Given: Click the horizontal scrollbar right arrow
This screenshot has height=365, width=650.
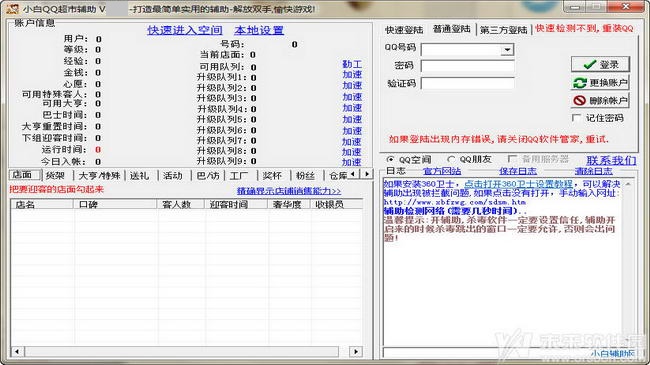Looking at the screenshot, I should pyautogui.click(x=356, y=352).
